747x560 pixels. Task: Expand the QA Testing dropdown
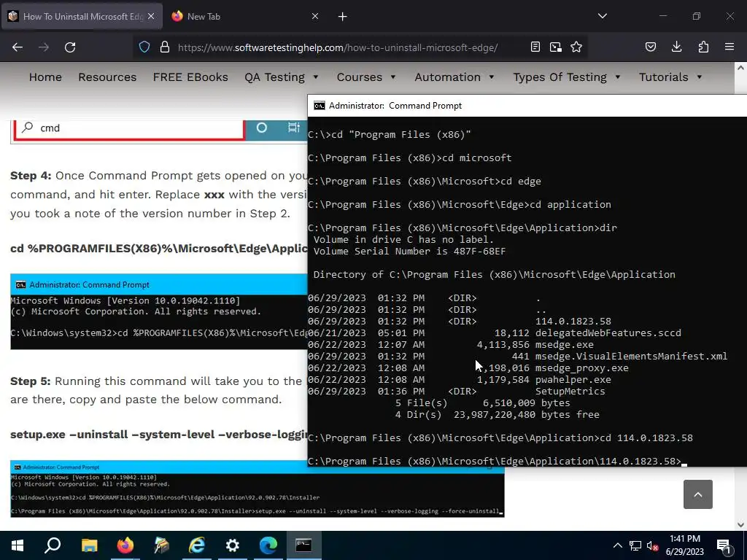[282, 77]
